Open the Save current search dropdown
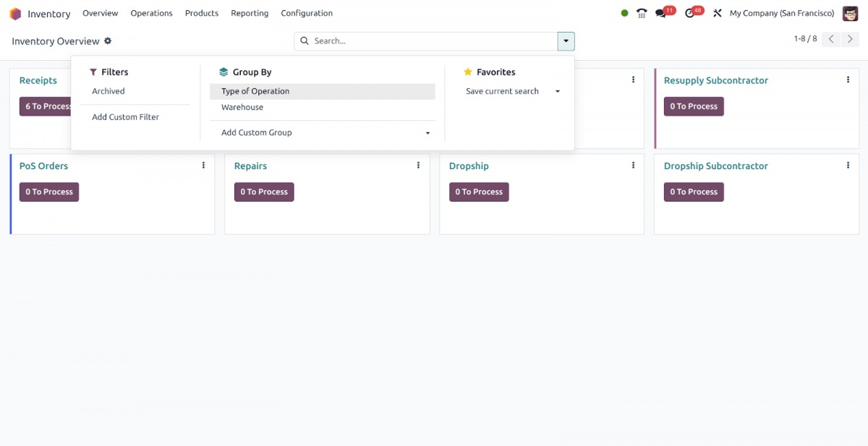The width and height of the screenshot is (868, 446). point(557,91)
